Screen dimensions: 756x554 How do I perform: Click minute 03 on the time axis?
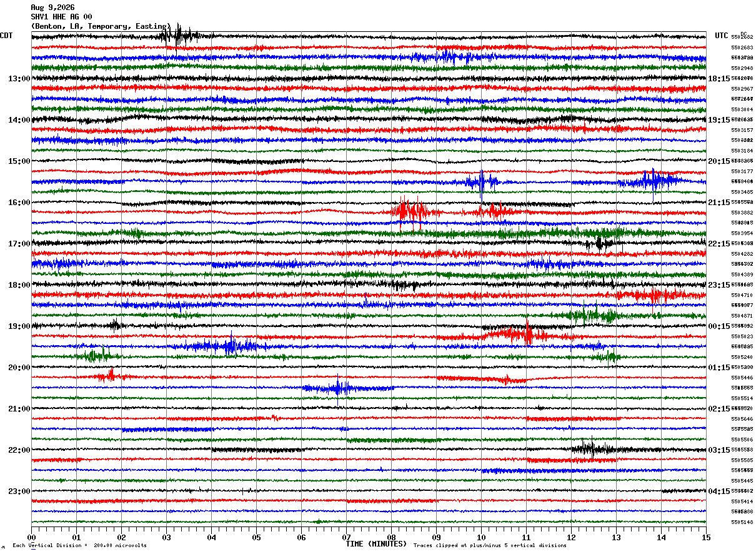[166, 537]
